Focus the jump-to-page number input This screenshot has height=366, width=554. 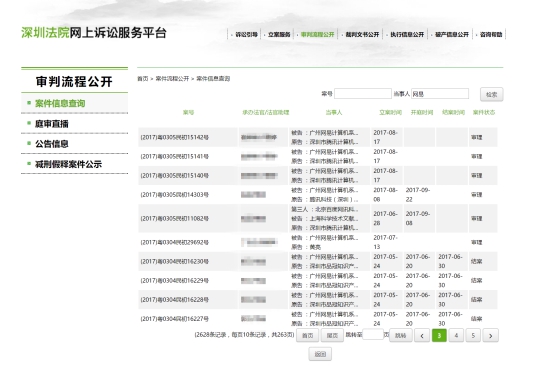(373, 334)
